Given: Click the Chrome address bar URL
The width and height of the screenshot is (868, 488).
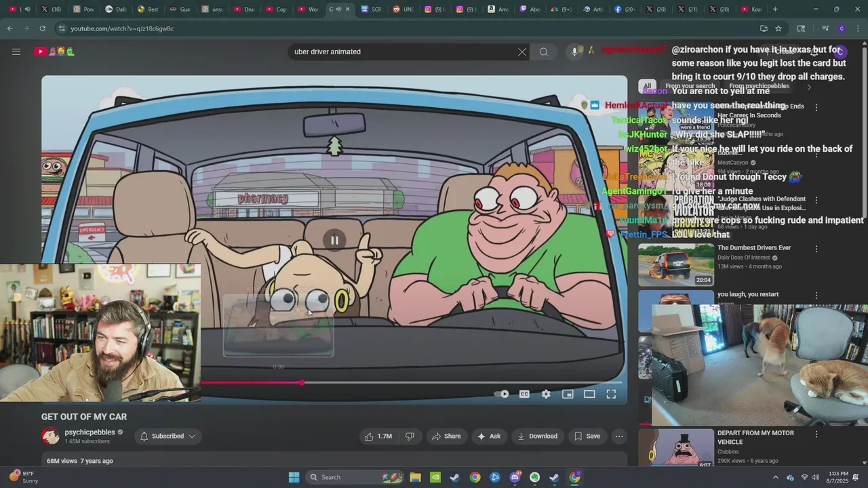Looking at the screenshot, I should click(x=122, y=28).
